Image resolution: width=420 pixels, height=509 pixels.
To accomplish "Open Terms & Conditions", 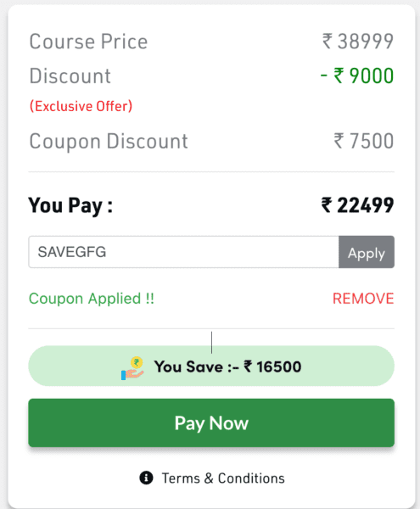I will [223, 478].
